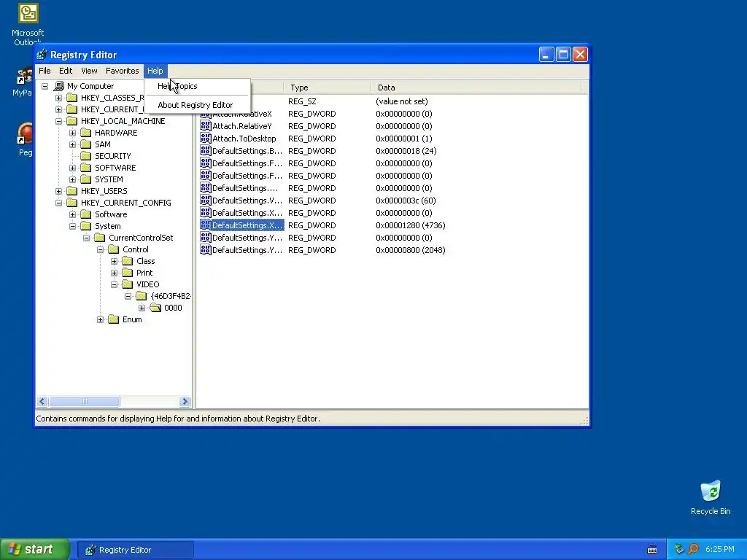This screenshot has height=560, width=747.
Task: Click the '(value not set)' data cell
Action: click(402, 101)
